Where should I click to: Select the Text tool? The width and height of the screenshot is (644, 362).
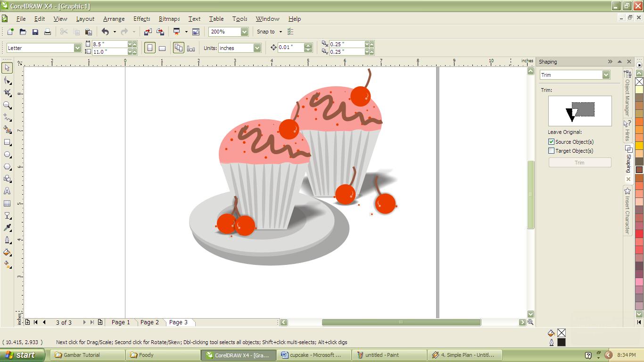pyautogui.click(x=7, y=191)
